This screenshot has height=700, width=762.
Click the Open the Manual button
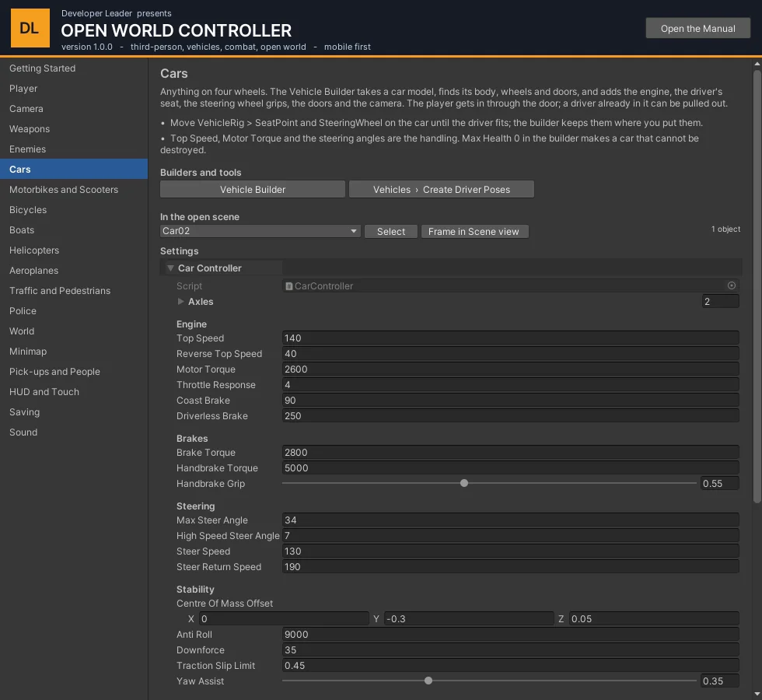pyautogui.click(x=698, y=28)
